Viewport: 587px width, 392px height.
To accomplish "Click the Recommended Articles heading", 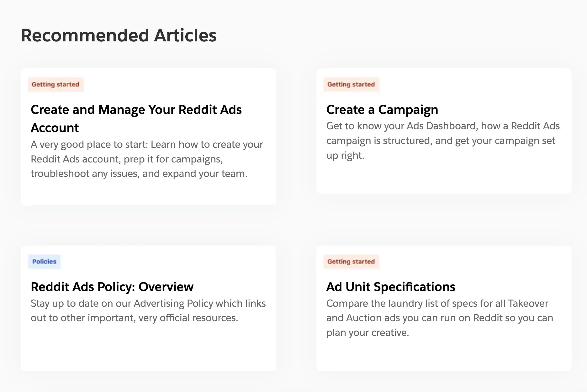I will tap(119, 35).
